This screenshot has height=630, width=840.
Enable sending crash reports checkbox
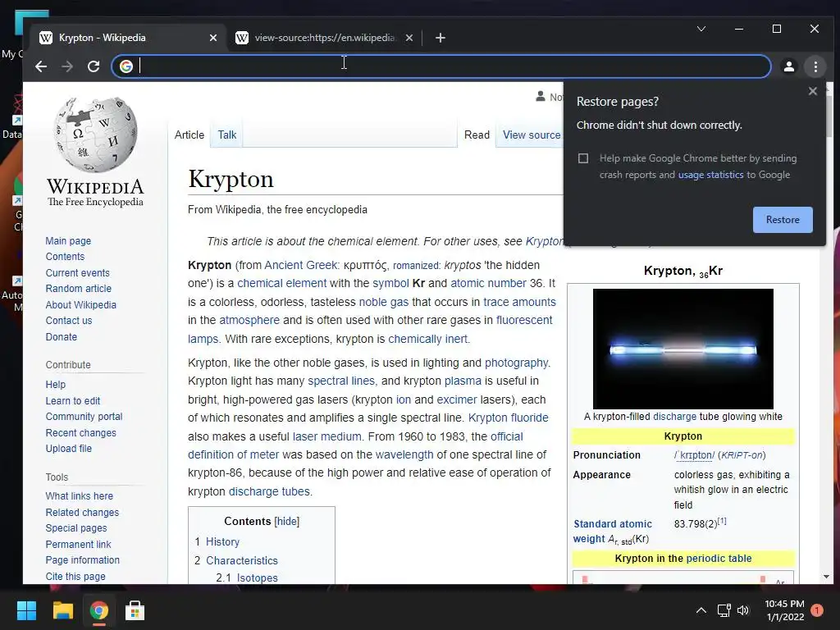(x=583, y=158)
